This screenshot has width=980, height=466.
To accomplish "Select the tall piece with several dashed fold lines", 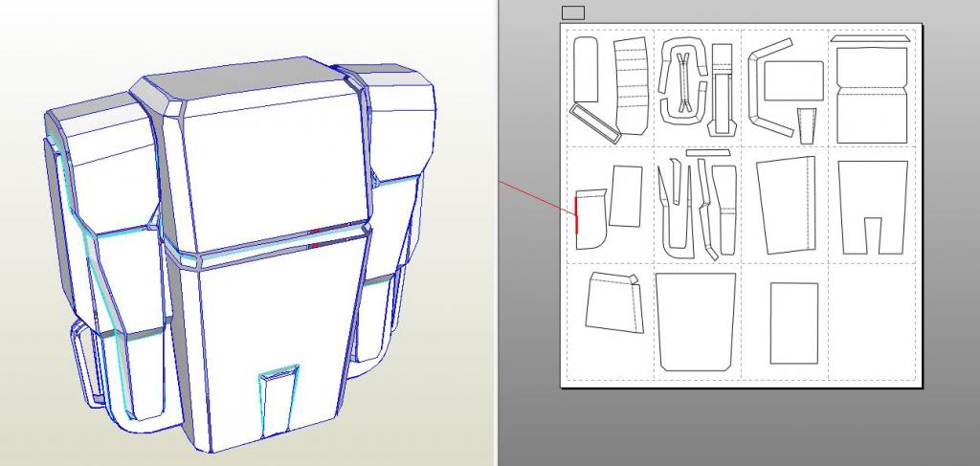I will [630, 86].
